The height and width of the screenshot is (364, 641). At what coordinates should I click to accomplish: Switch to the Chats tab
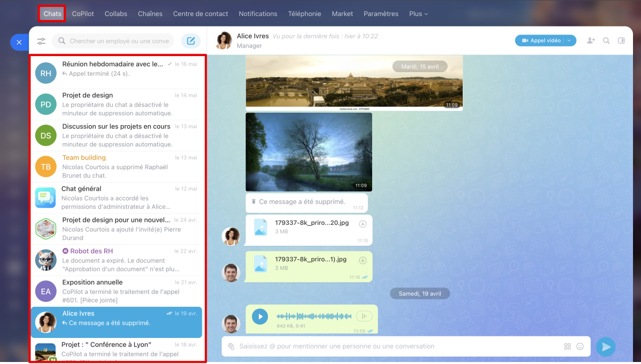tap(52, 14)
